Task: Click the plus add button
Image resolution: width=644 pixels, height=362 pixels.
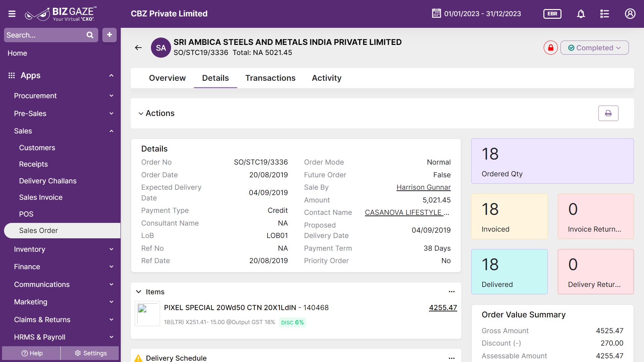Action: point(109,35)
